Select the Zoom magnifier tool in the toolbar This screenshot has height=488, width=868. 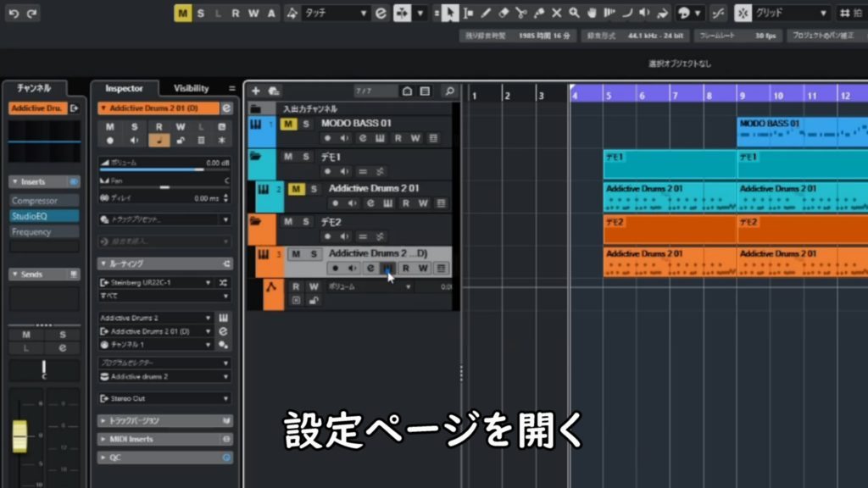[x=575, y=13]
